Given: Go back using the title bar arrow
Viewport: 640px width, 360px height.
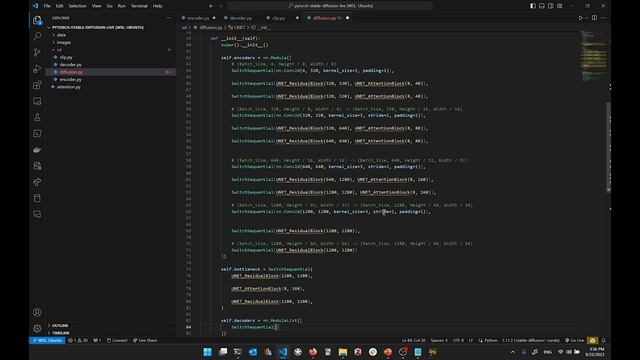Looking at the screenshot, I should [211, 6].
